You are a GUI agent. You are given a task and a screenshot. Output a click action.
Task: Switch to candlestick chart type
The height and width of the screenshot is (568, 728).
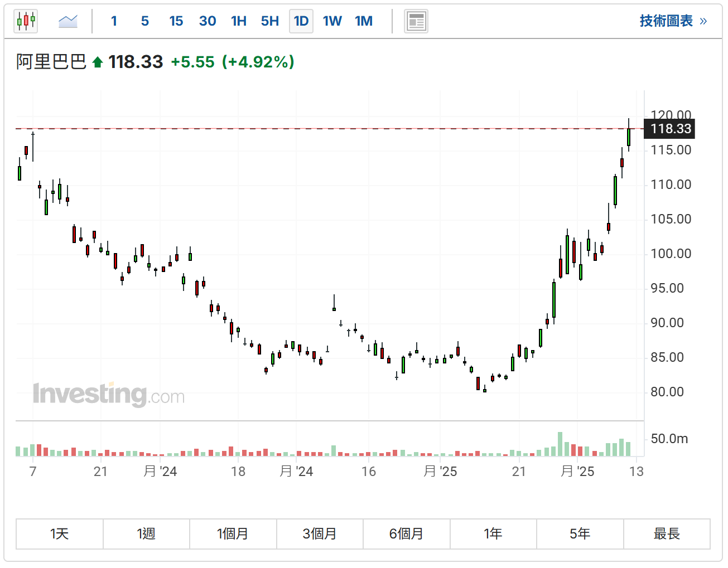[x=26, y=21]
